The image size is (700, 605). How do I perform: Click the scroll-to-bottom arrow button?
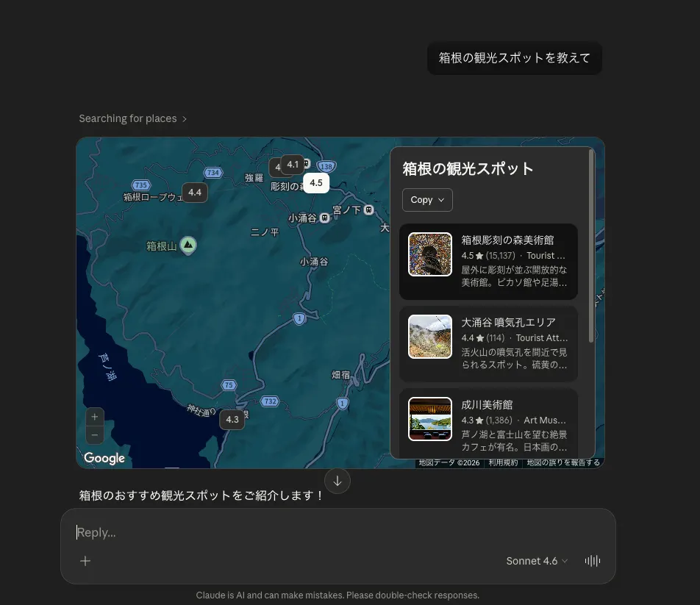click(337, 481)
